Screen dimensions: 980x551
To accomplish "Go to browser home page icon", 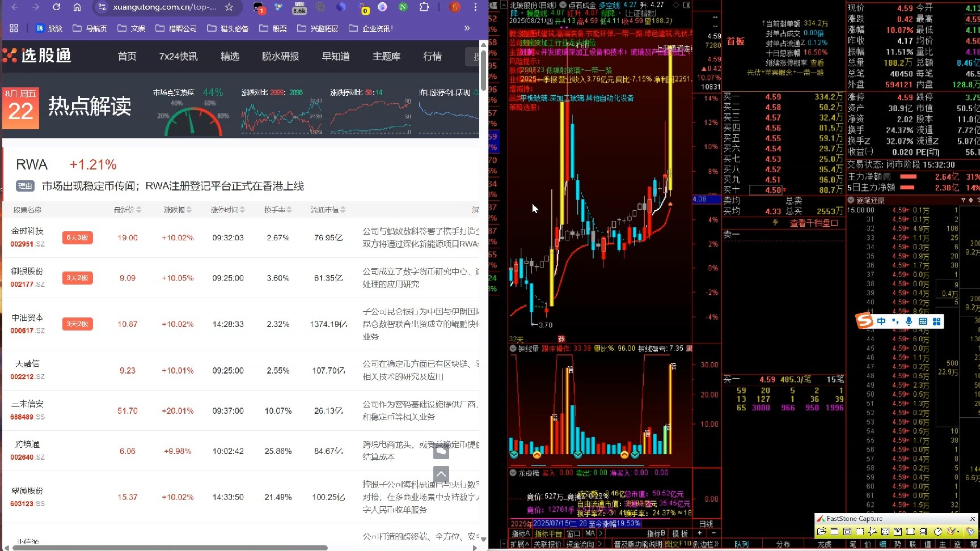I will click(x=77, y=7).
